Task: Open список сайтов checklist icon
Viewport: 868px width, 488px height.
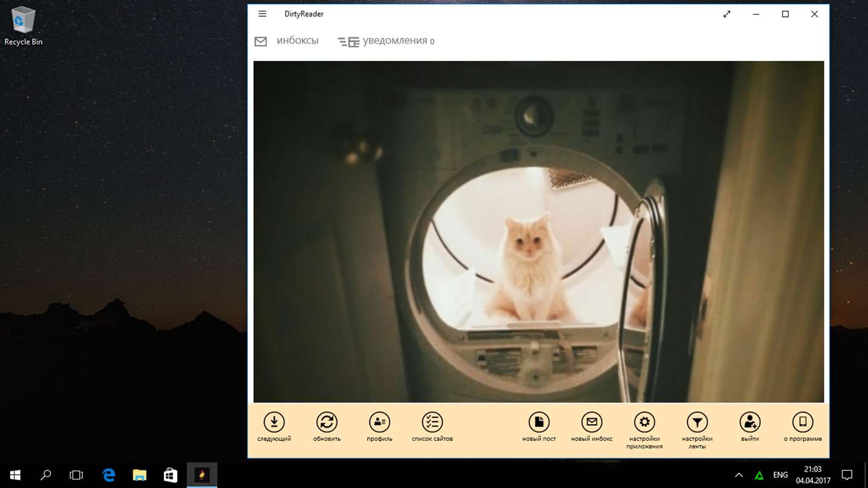Action: [x=432, y=422]
